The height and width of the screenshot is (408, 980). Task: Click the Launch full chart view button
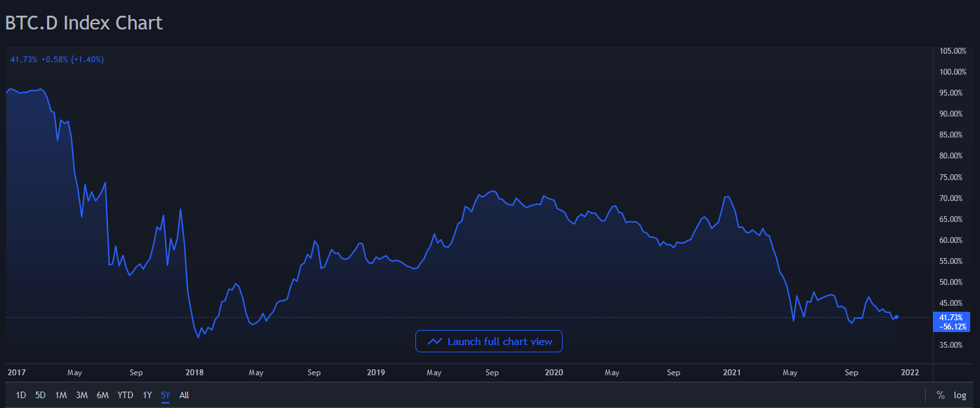(489, 341)
